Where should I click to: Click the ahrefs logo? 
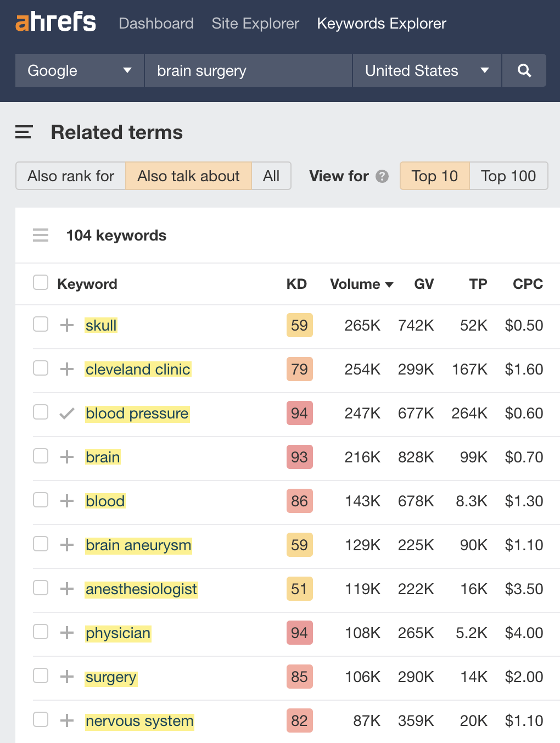coord(54,22)
